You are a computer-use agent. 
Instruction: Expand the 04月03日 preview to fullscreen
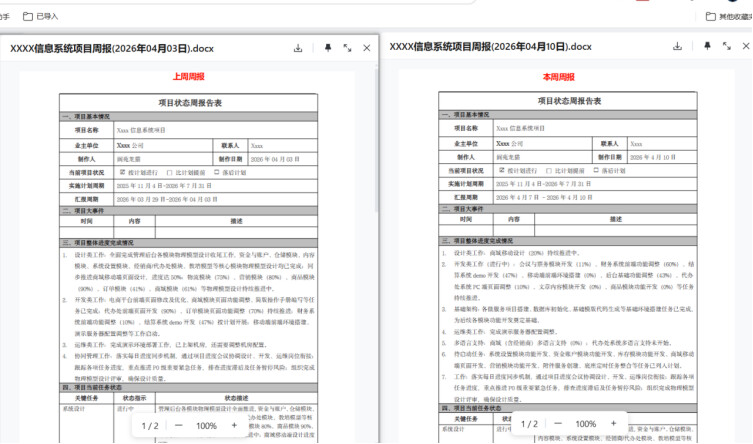pyautogui.click(x=347, y=48)
